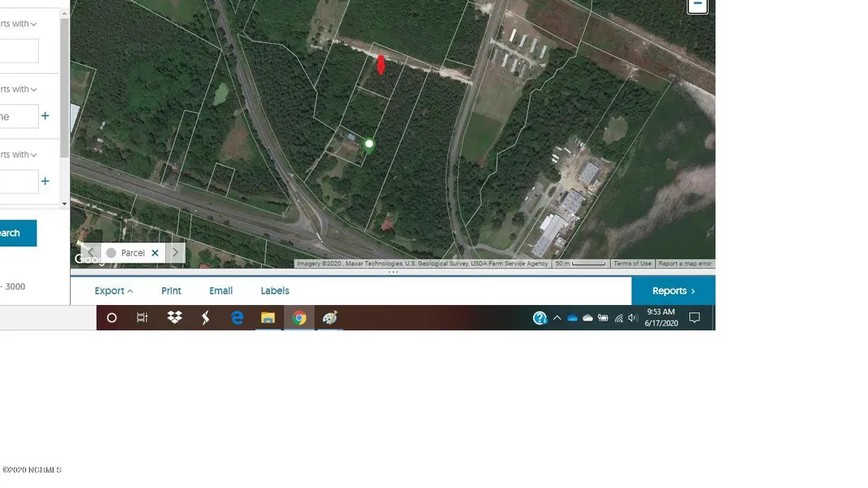868x488 pixels.
Task: Open the Reports panel
Action: [x=673, y=291]
